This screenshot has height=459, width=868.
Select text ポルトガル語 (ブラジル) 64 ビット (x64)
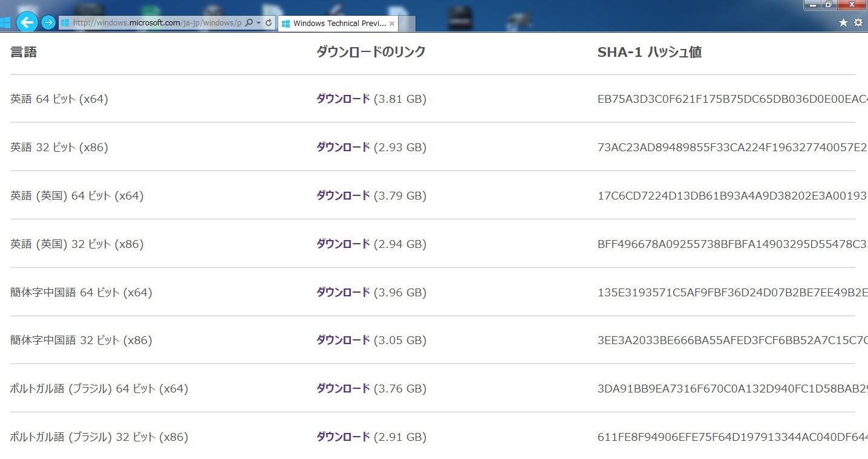(x=99, y=388)
